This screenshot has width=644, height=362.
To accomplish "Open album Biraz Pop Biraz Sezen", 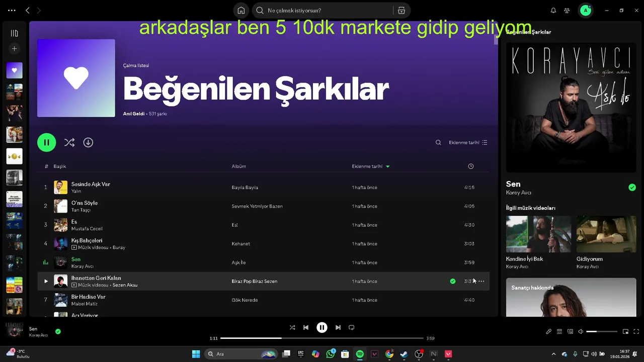I will 254,282.
